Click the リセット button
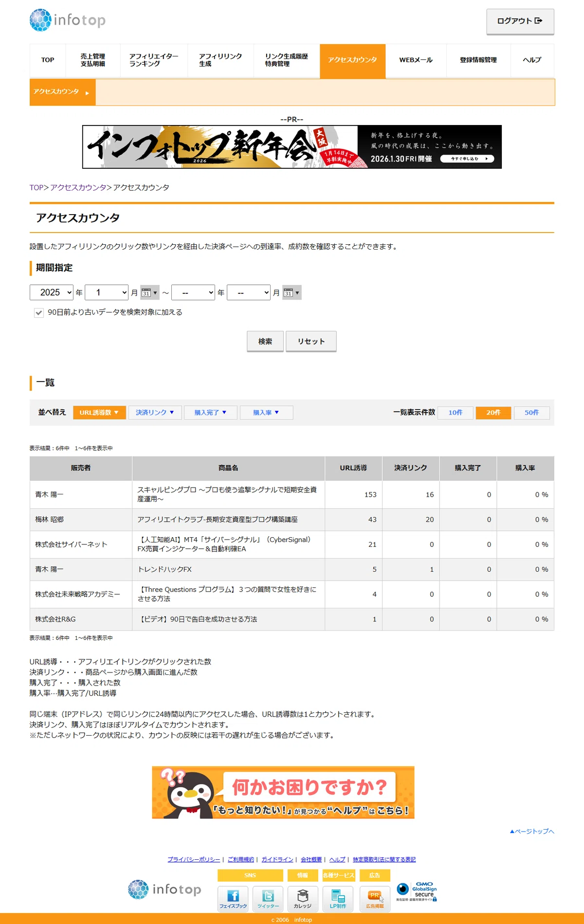The height and width of the screenshot is (924, 584). (311, 342)
